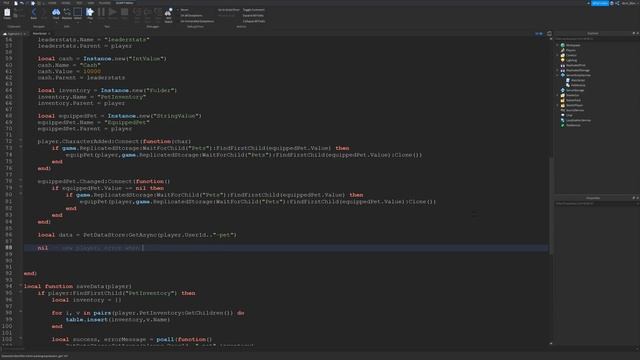
Task: Expand the Workspace node arrow
Action: click(x=558, y=45)
